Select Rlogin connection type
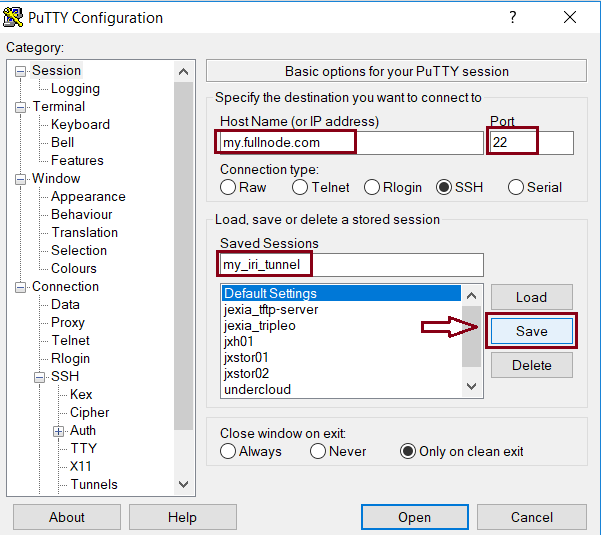The image size is (601, 535). point(372,187)
